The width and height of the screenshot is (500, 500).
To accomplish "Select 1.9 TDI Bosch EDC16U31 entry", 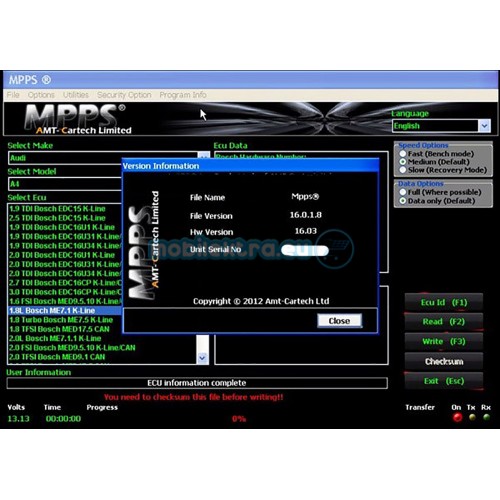I will pos(65,237).
